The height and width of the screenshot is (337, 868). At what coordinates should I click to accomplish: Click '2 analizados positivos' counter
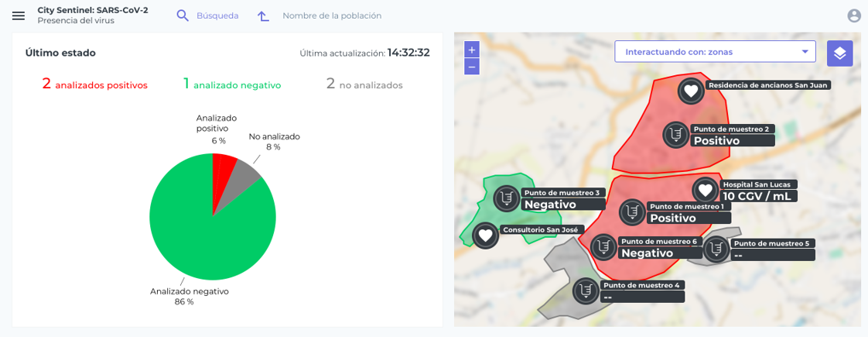(94, 84)
